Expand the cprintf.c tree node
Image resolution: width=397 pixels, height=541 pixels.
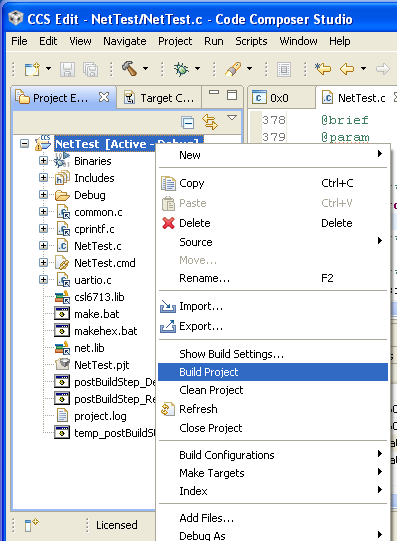[x=43, y=228]
